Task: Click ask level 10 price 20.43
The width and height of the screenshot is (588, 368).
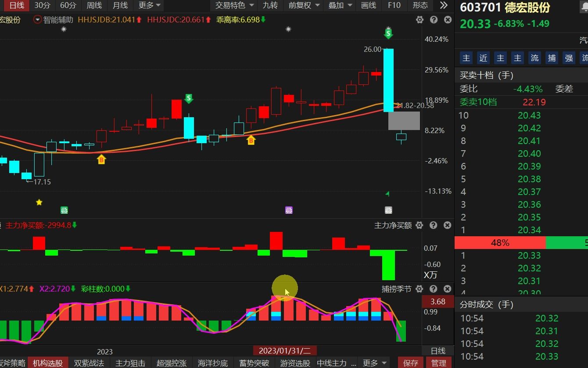Action: coord(529,115)
